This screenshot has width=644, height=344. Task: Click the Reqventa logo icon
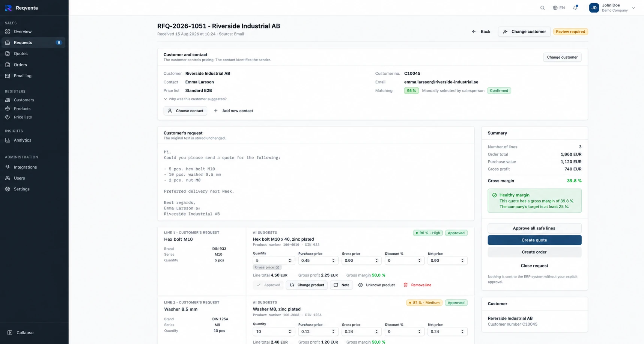click(x=8, y=8)
